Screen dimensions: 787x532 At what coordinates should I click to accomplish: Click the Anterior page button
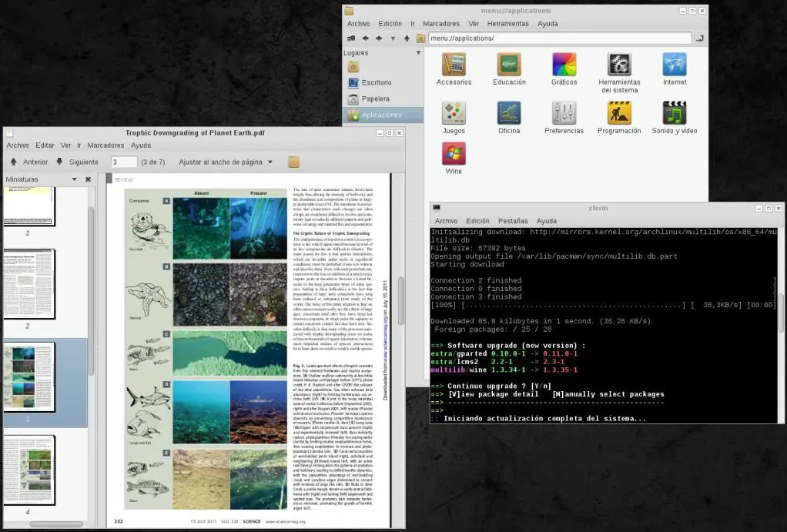29,162
